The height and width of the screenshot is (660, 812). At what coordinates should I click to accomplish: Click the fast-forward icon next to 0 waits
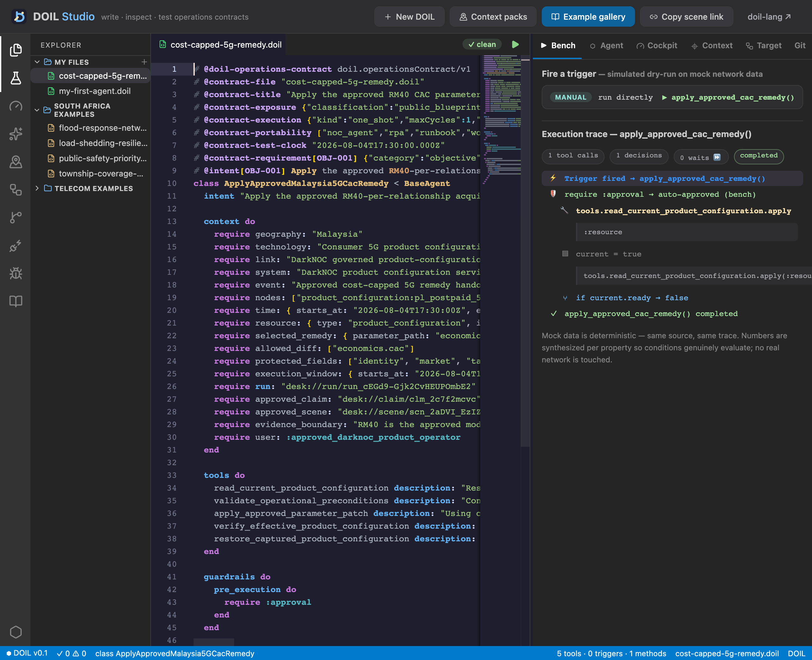click(717, 157)
